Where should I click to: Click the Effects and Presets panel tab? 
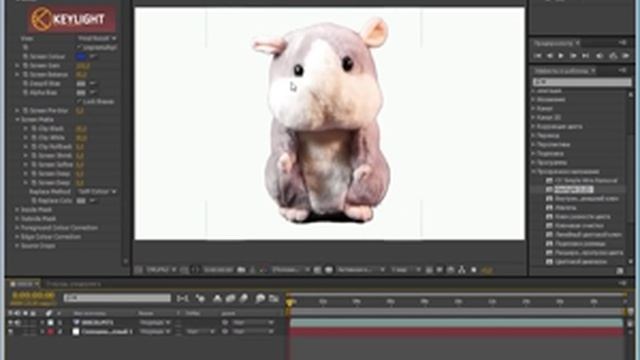tap(564, 71)
